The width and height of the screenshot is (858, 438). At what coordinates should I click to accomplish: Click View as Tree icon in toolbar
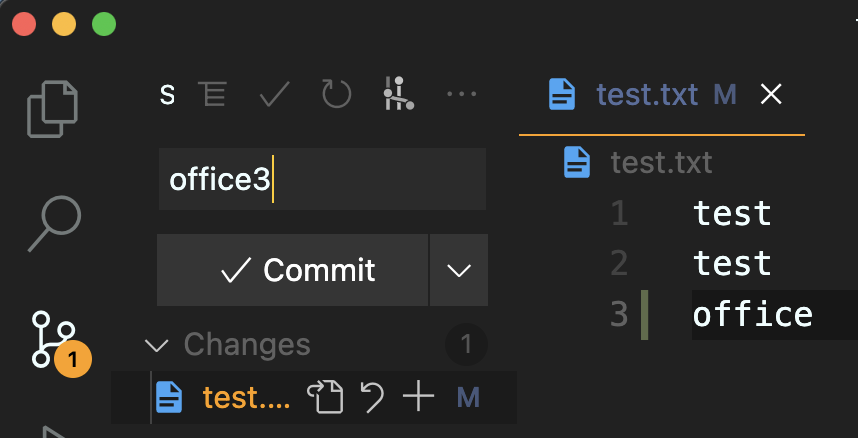(212, 95)
